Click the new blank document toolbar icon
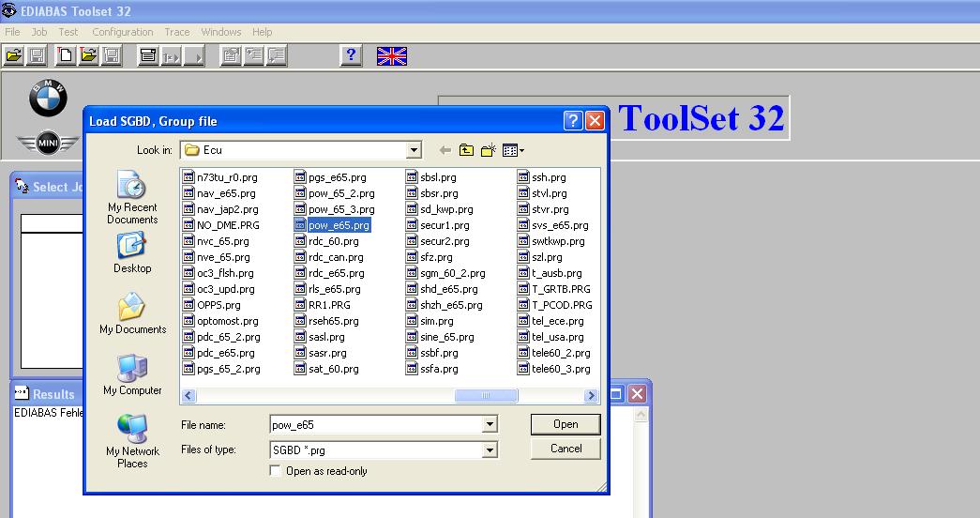Screen dimensions: 980x518 [65, 55]
